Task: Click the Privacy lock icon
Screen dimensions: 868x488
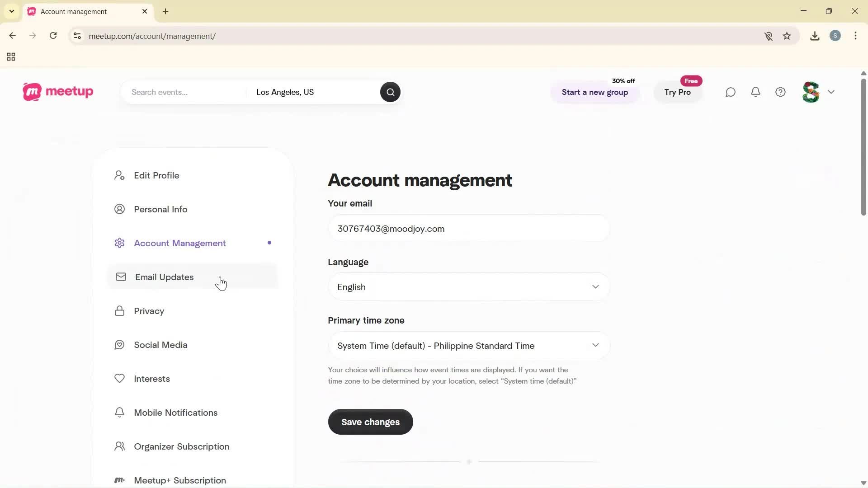Action: point(119,311)
